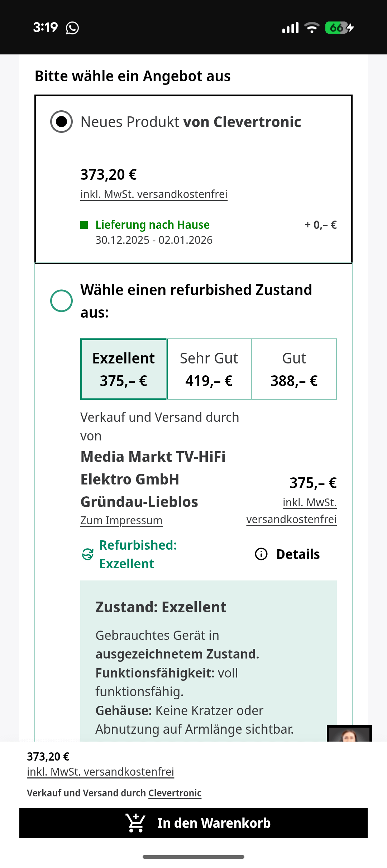The width and height of the screenshot is (387, 868).
Task: Open the Details text next to info icon
Action: pyautogui.click(x=298, y=554)
